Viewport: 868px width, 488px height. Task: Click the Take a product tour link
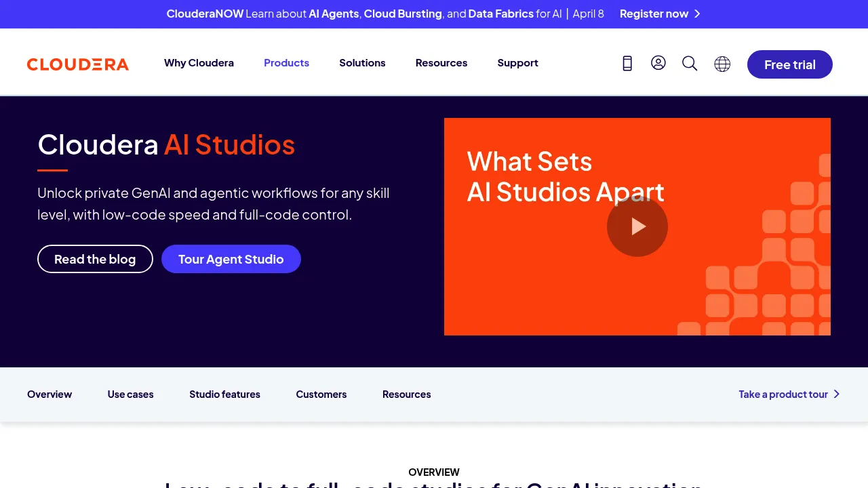pos(789,394)
